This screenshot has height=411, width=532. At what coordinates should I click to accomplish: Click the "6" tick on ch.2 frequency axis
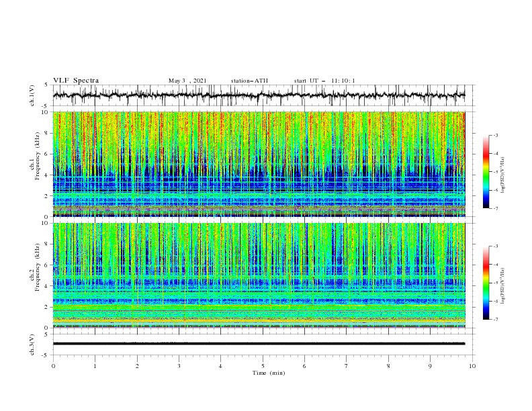tap(46, 265)
